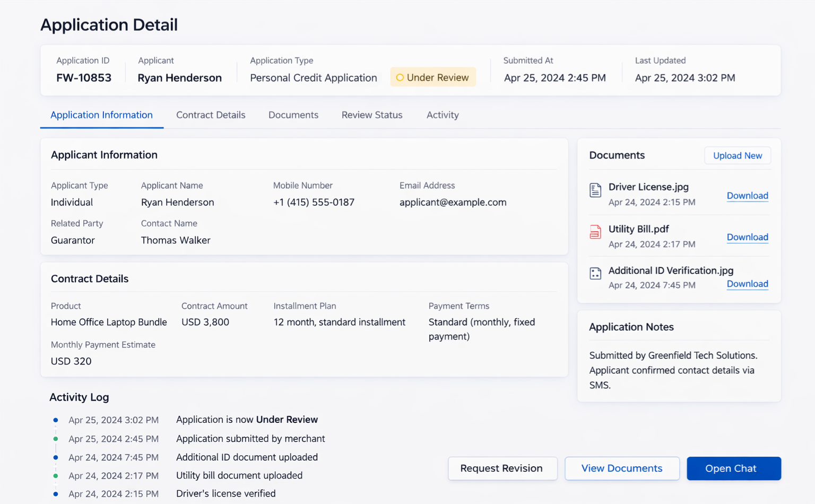Open the Activity tab
Image resolution: width=815 pixels, height=504 pixels.
pos(442,115)
